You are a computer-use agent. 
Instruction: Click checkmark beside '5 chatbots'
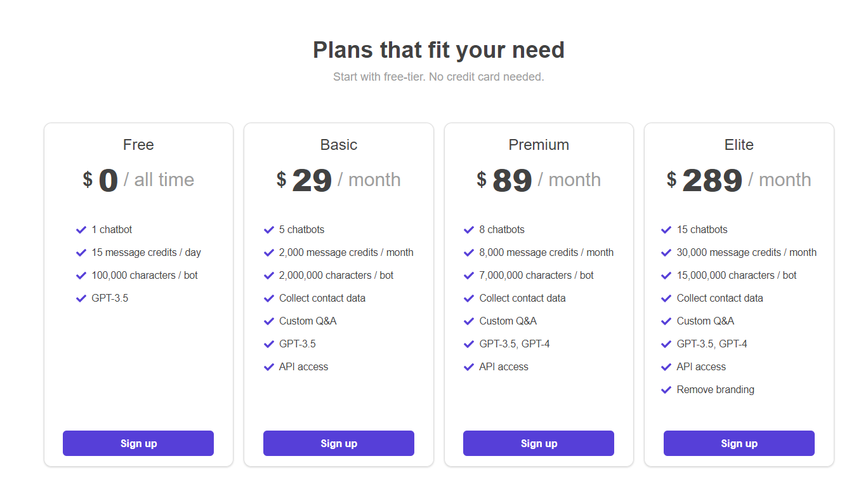click(269, 230)
